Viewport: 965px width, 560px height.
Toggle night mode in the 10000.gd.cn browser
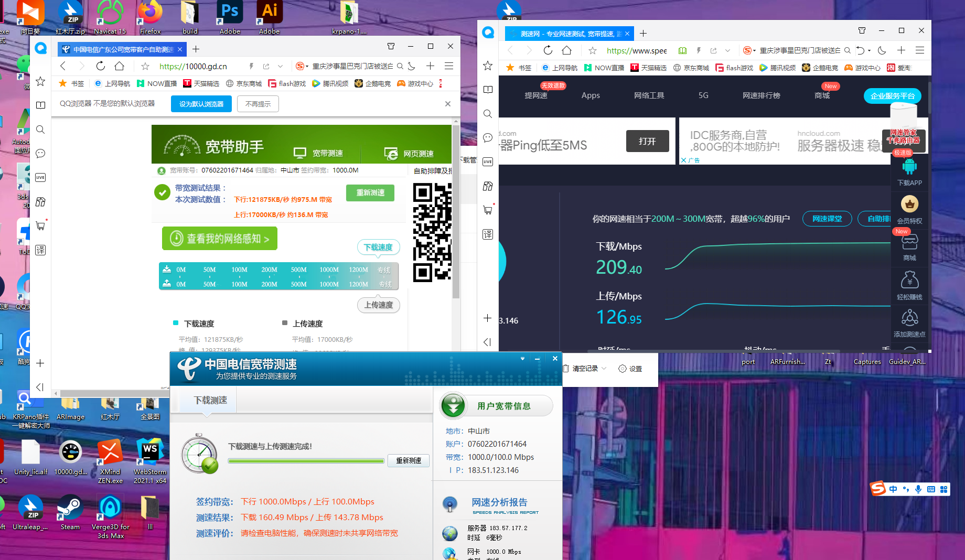(412, 66)
